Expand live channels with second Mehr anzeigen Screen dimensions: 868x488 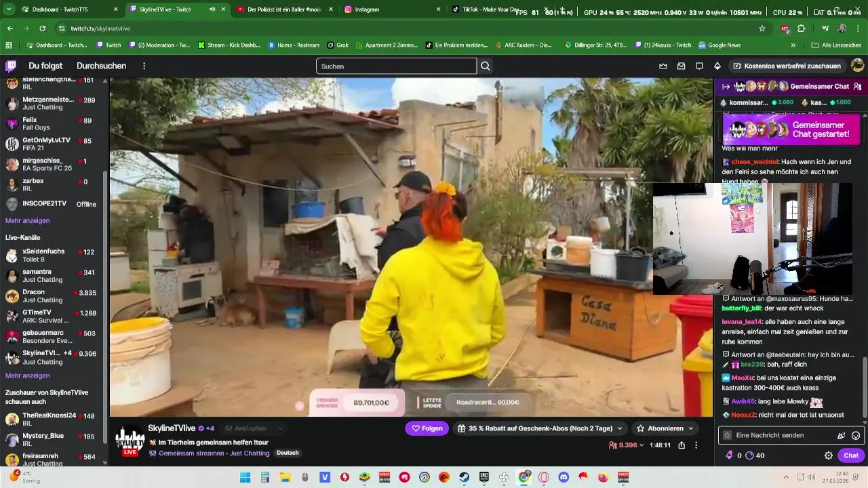(27, 375)
